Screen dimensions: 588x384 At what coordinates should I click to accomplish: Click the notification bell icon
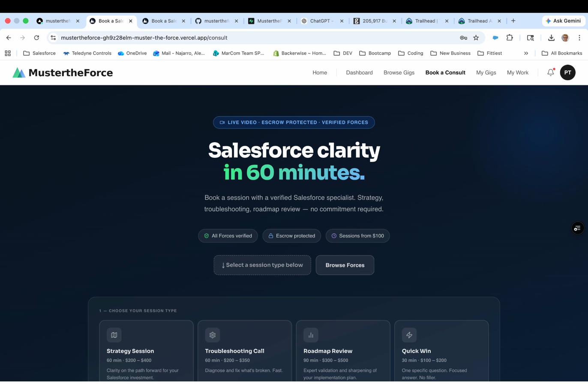550,72
